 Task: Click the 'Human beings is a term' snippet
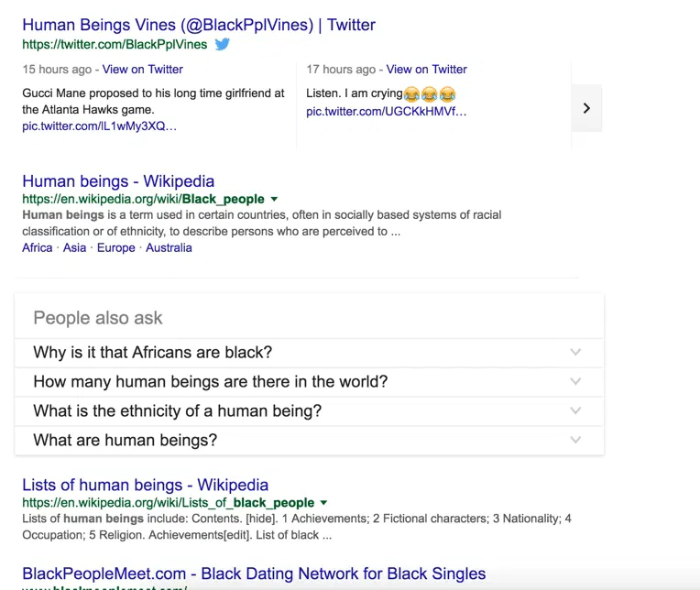pos(262,224)
